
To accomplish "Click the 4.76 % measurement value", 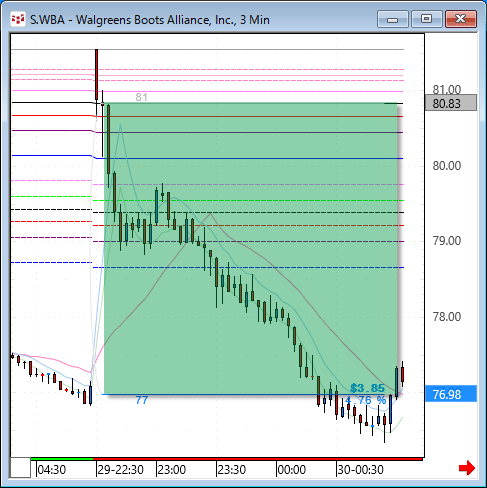I will [365, 400].
